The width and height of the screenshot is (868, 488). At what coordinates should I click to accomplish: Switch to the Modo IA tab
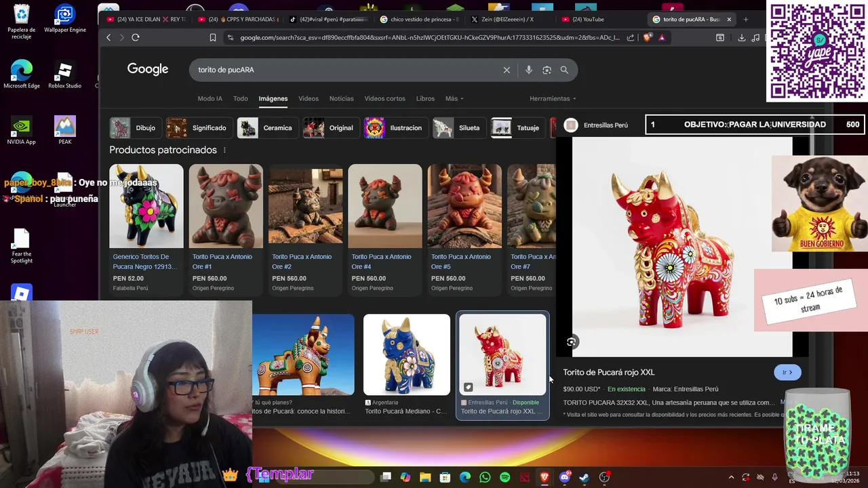[x=210, y=98]
